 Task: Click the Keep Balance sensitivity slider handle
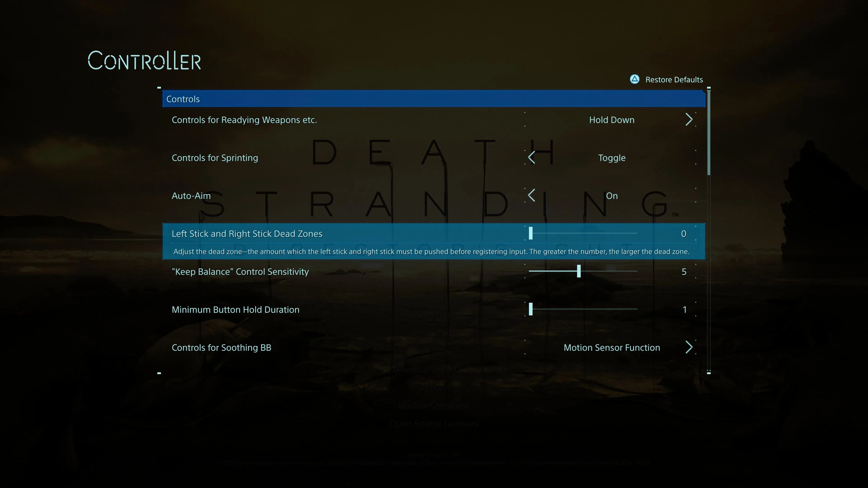pyautogui.click(x=579, y=271)
